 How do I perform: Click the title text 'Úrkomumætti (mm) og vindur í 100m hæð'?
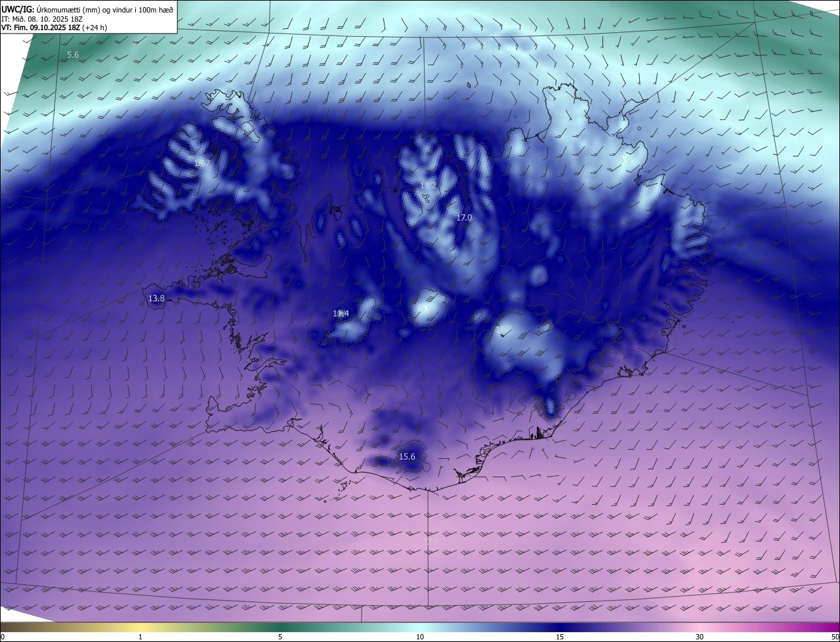[105, 9]
